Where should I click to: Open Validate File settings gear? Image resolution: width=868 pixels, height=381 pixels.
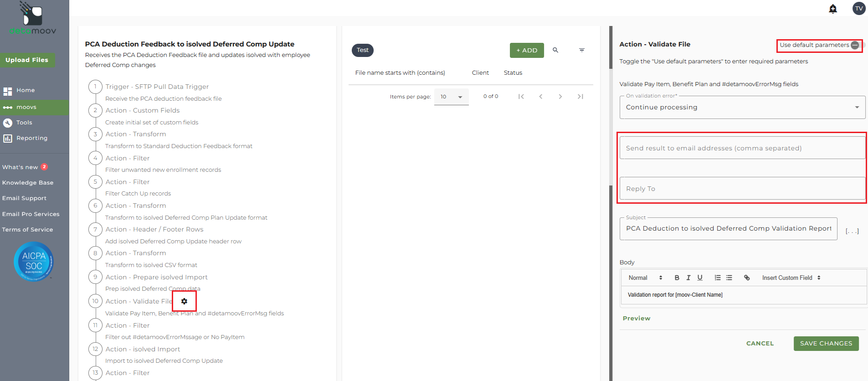184,301
